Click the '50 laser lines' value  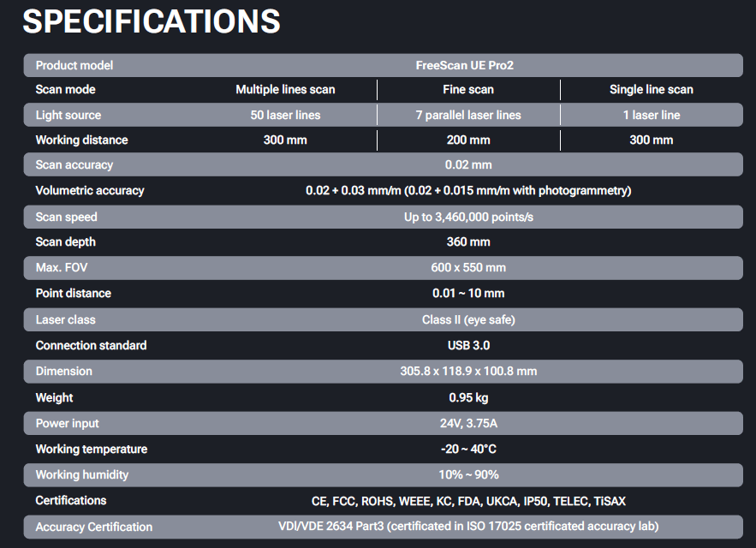pyautogui.click(x=285, y=115)
